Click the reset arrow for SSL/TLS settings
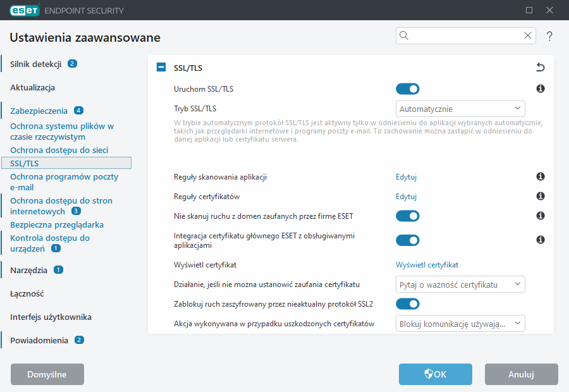 [x=541, y=66]
